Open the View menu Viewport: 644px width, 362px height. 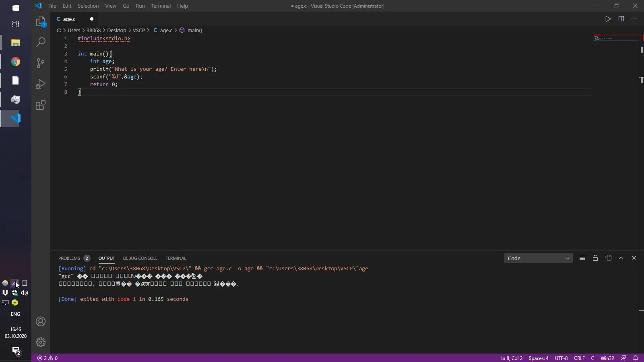pos(111,6)
